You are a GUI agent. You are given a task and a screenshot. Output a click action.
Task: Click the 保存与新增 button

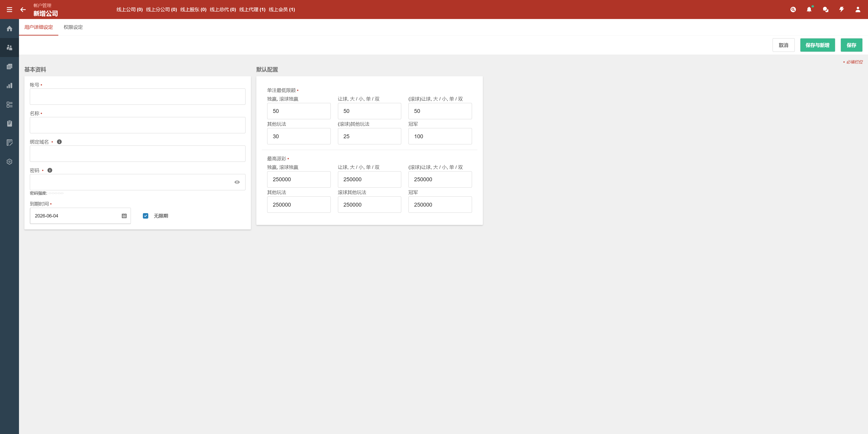point(817,45)
